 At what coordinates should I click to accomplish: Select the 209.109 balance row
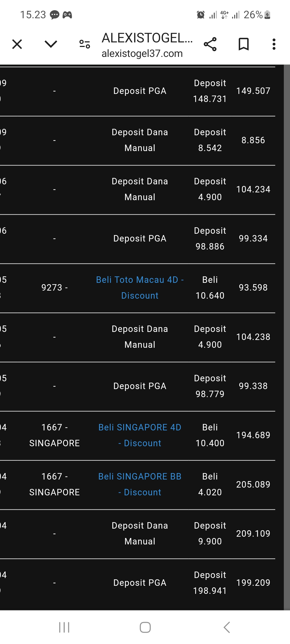[253, 533]
